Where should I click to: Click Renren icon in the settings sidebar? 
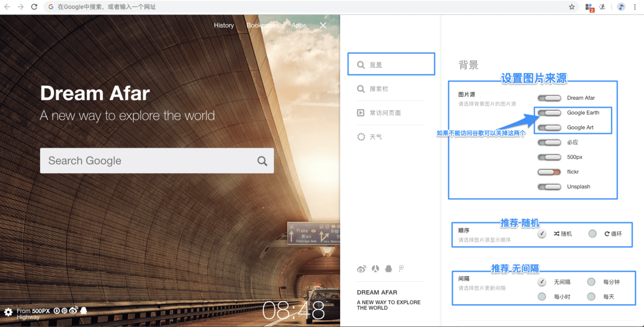pyautogui.click(x=375, y=269)
